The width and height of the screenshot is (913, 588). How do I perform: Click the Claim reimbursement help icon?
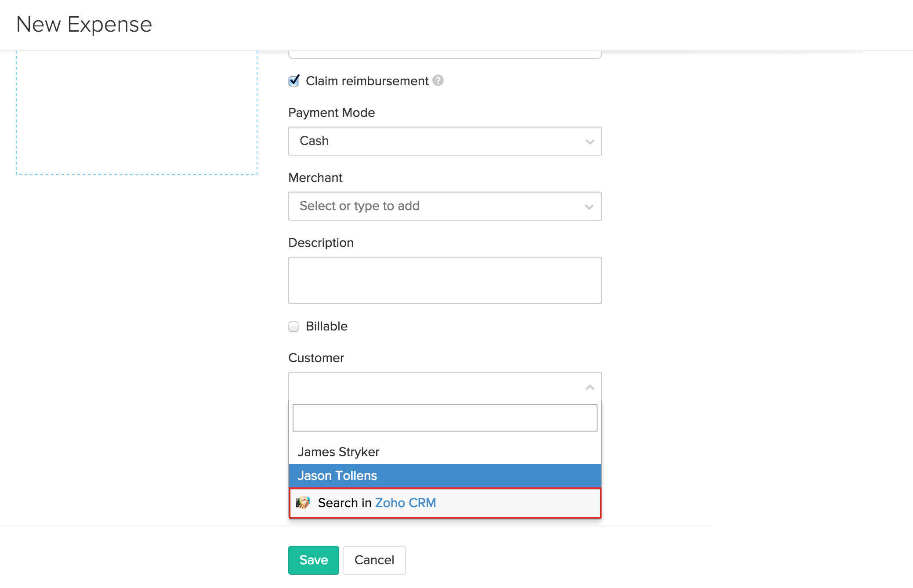coord(438,80)
